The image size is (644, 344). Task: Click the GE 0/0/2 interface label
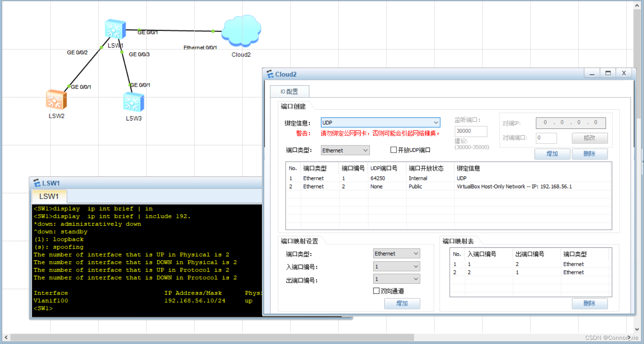[x=77, y=53]
